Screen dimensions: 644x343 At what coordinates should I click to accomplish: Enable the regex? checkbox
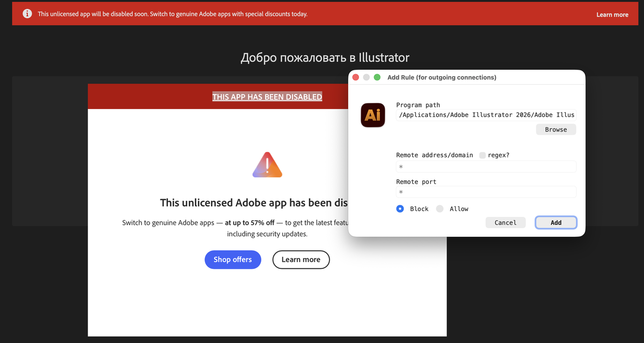point(482,155)
